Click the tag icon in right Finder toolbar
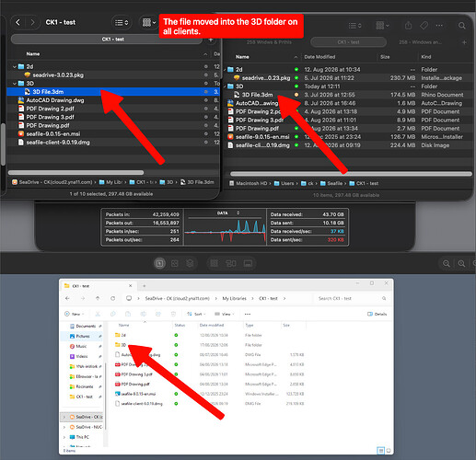 (x=424, y=26)
